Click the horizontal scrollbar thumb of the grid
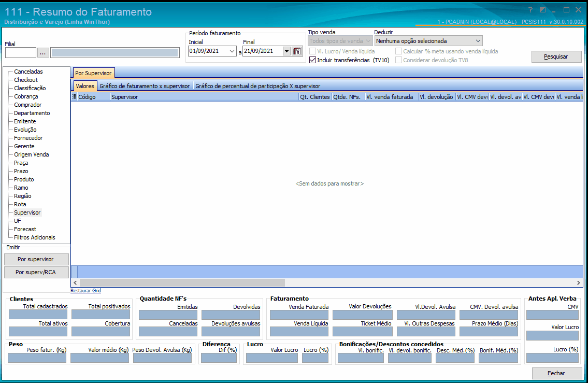588x383 pixels. (182, 282)
